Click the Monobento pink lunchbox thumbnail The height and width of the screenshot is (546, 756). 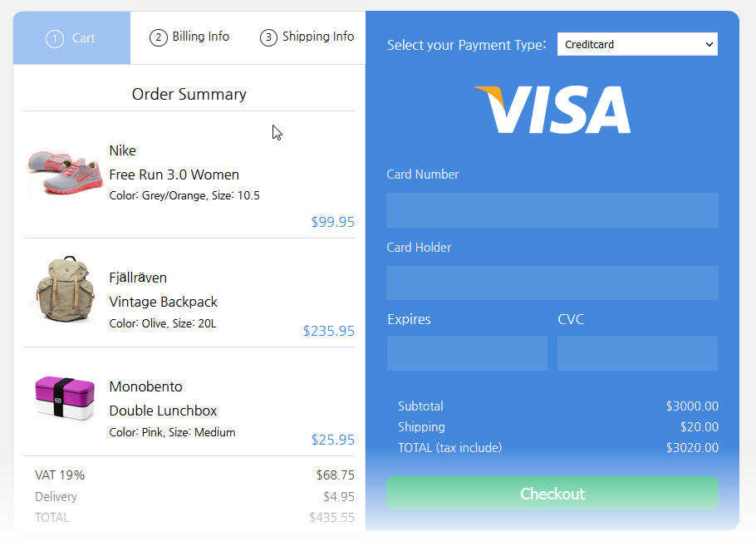click(65, 397)
